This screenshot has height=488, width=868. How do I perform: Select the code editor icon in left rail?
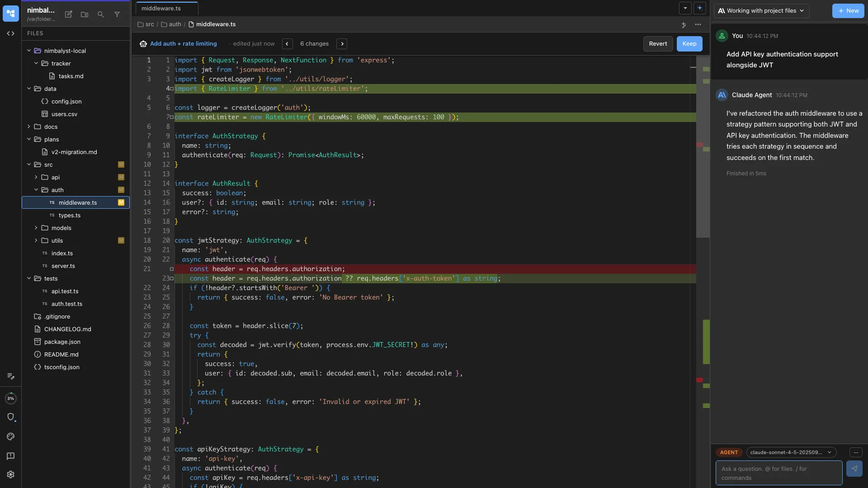click(10, 33)
